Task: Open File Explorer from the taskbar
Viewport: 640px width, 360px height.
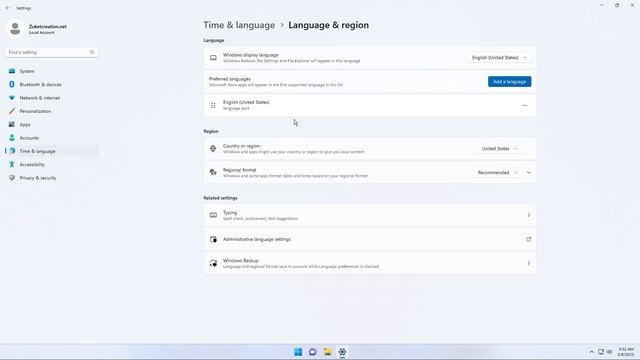Action: [x=327, y=352]
